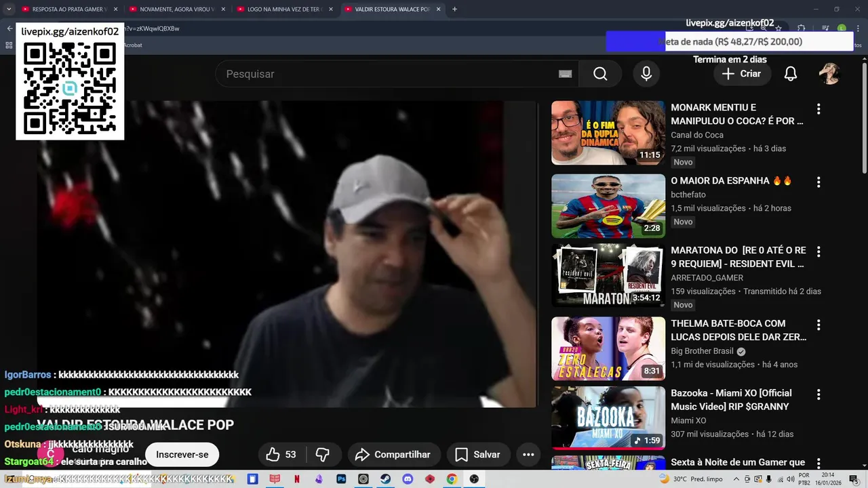868x488 pixels.
Task: Open Bazooka Miami XO thumbnail
Action: [608, 418]
